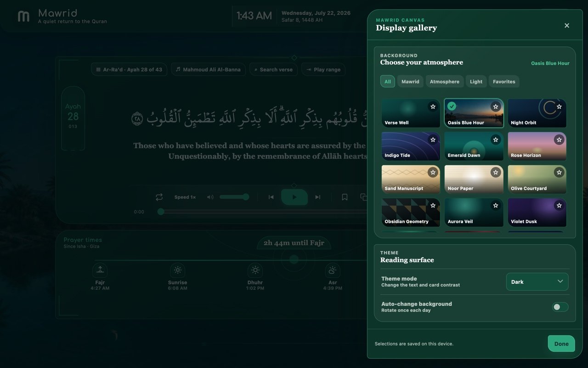Select the Emerald Dawn thumbnail
The width and height of the screenshot is (588, 368).
pyautogui.click(x=474, y=146)
